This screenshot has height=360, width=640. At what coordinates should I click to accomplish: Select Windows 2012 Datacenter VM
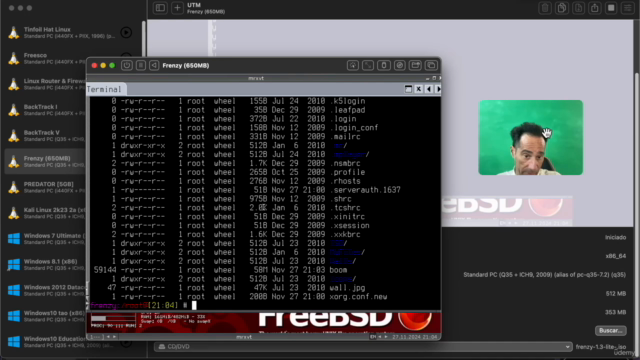45,290
